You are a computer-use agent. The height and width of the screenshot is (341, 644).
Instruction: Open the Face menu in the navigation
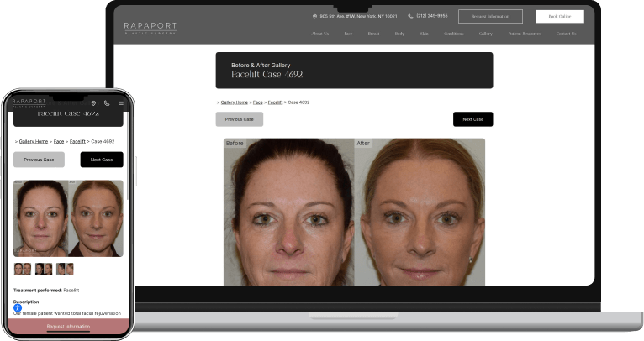pos(348,34)
